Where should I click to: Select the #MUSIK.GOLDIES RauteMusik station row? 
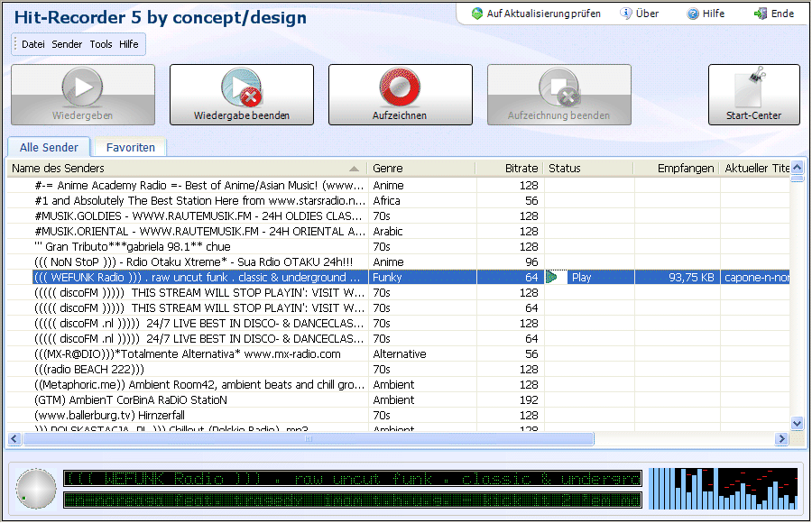pos(198,216)
